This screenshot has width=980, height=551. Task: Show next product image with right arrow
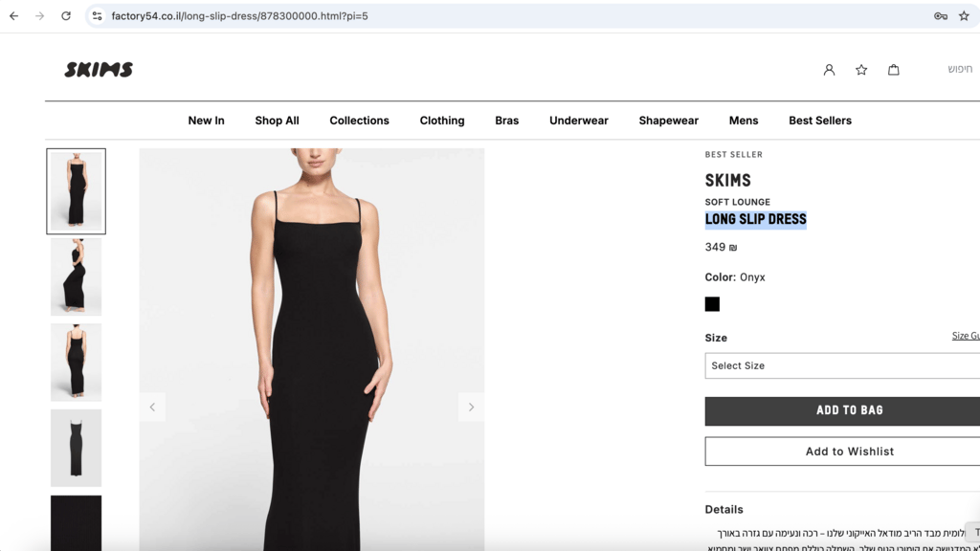pyautogui.click(x=471, y=408)
